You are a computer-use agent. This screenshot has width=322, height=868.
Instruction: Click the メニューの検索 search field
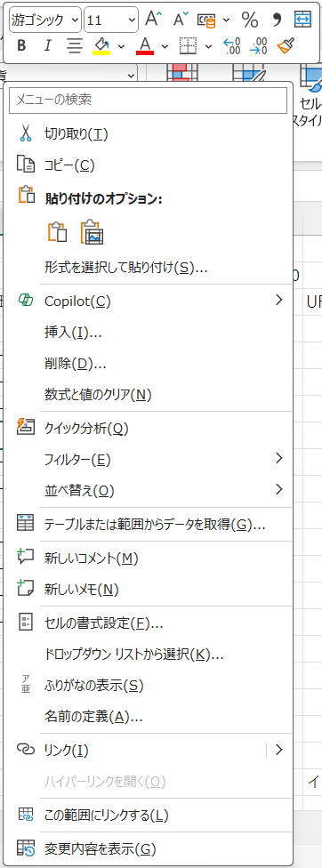click(149, 100)
